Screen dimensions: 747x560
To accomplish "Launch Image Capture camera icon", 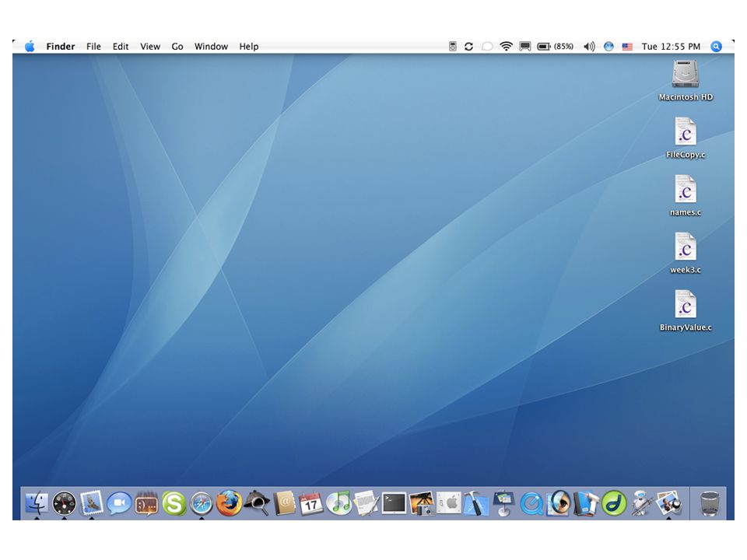I will point(422,503).
